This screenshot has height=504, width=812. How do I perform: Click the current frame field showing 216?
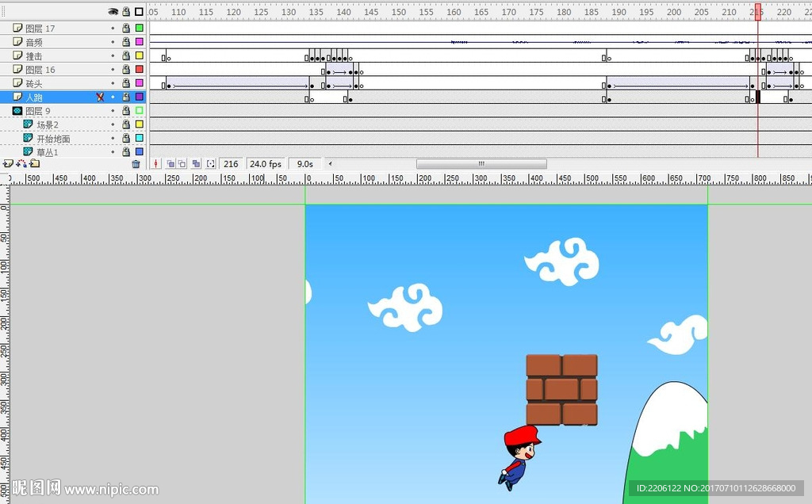click(231, 163)
